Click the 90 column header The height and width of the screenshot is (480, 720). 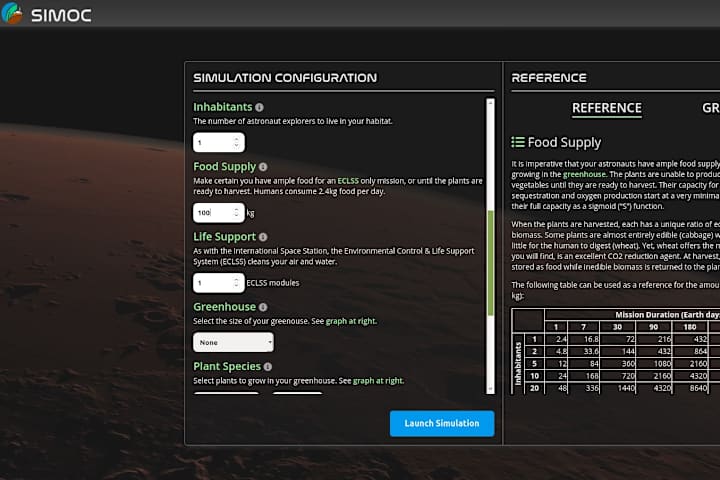pyautogui.click(x=654, y=327)
